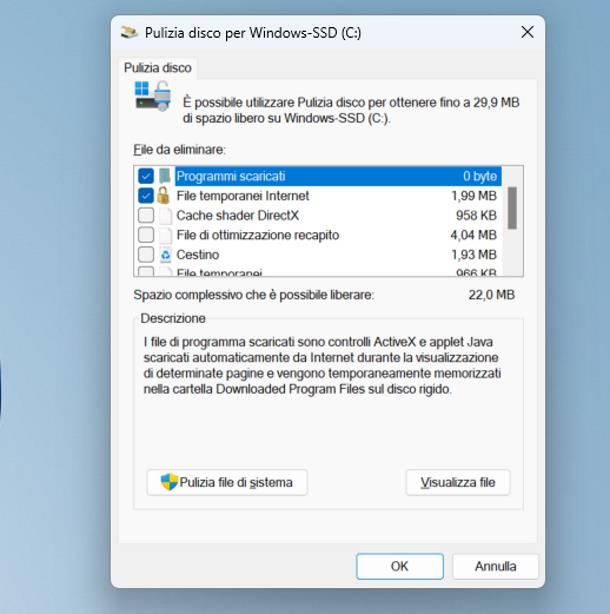This screenshot has height=614, width=610.
Task: Click the 1,93 MB size value
Action: [474, 255]
